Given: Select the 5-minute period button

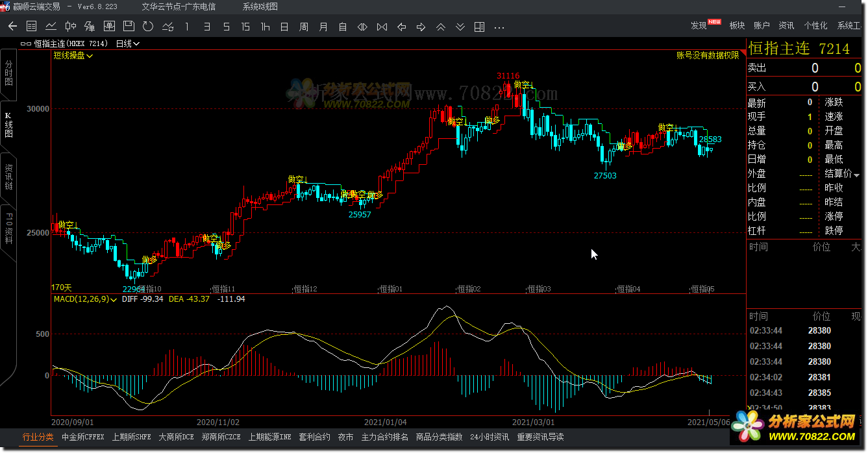Looking at the screenshot, I should (226, 27).
